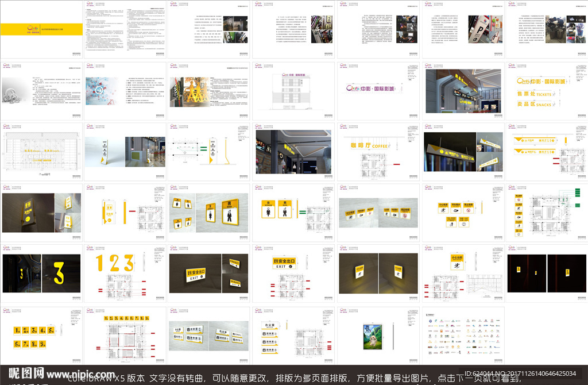Open the cover page with yellow band
588x385 pixels.
41,29
